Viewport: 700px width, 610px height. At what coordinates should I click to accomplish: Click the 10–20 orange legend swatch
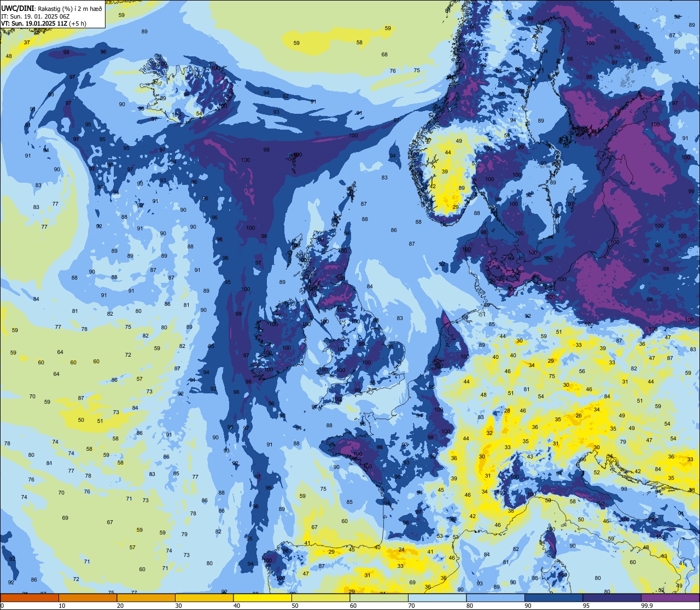(87, 597)
